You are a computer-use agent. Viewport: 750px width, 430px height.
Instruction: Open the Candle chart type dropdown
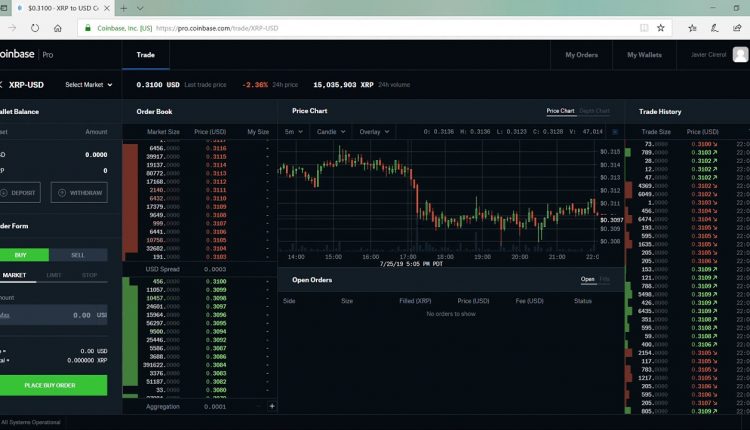[x=331, y=132]
